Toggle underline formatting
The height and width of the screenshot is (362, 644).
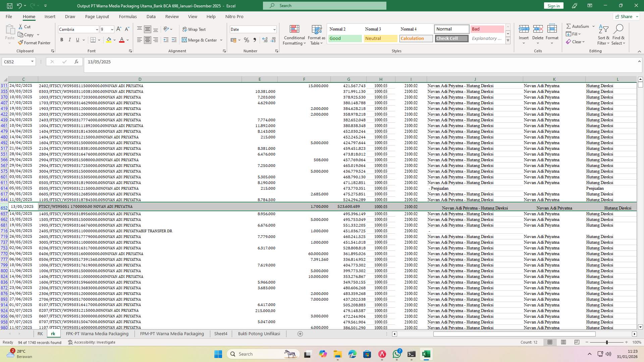[x=77, y=40]
